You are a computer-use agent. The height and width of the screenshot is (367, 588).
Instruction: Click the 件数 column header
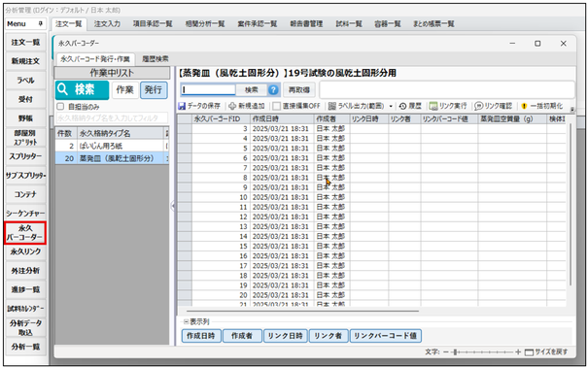pyautogui.click(x=66, y=134)
